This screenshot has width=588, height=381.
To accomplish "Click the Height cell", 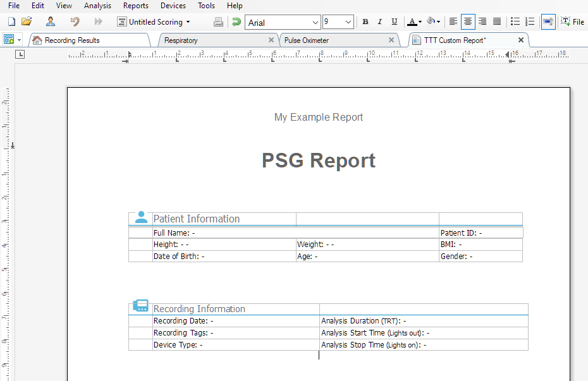I will click(x=224, y=245).
